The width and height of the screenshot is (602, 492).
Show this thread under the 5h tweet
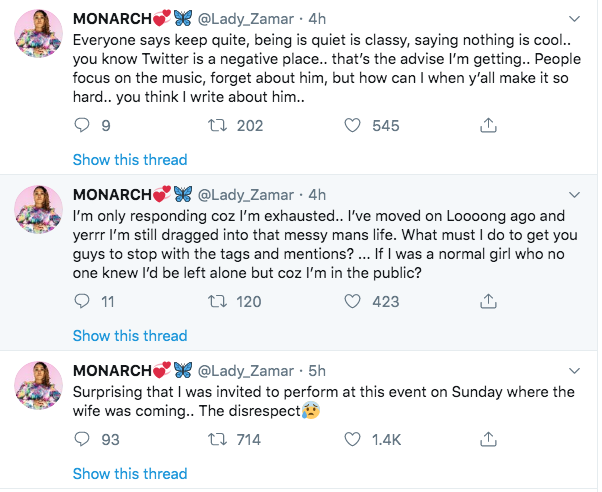(x=130, y=474)
